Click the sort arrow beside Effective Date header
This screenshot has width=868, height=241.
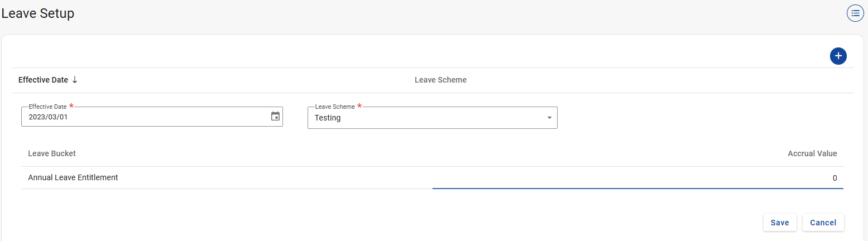click(x=75, y=80)
